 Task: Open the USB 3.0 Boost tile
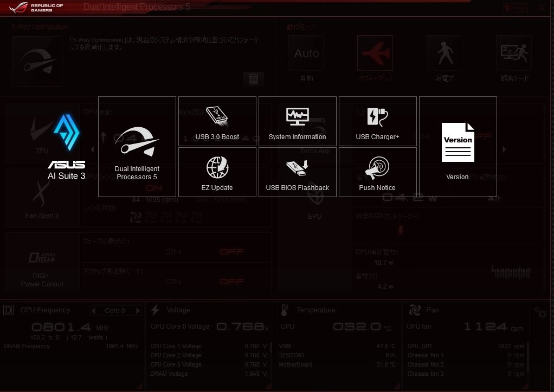[217, 121]
